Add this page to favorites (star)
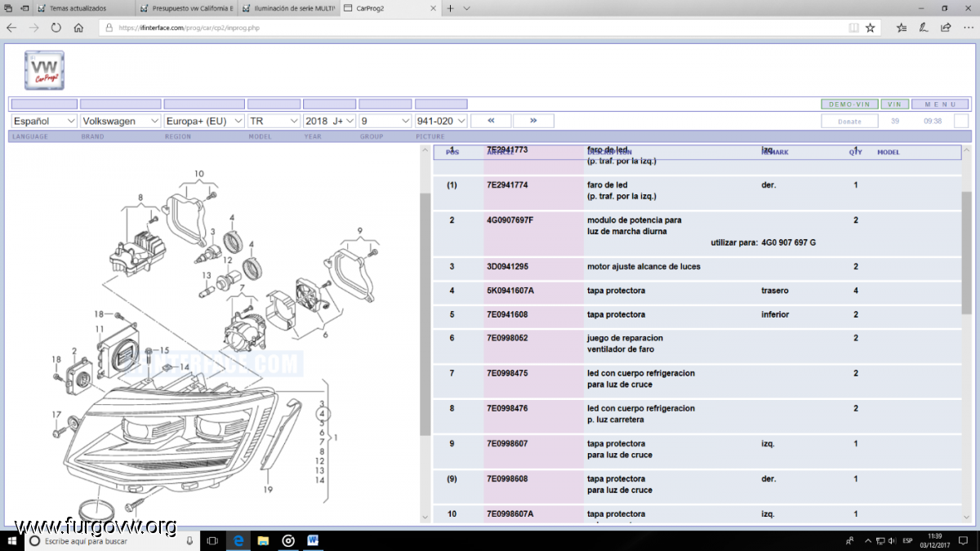Screen dimensions: 980x551 (x=871, y=28)
